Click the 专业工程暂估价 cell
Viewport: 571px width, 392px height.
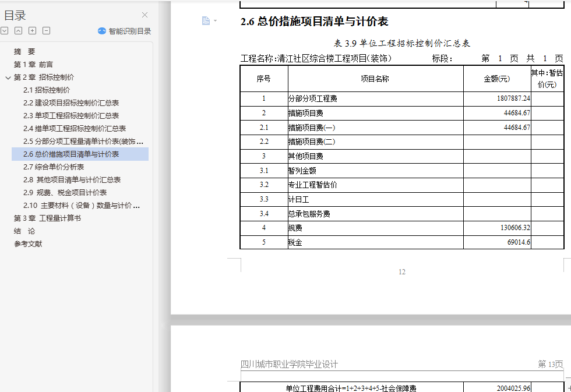pos(375,185)
